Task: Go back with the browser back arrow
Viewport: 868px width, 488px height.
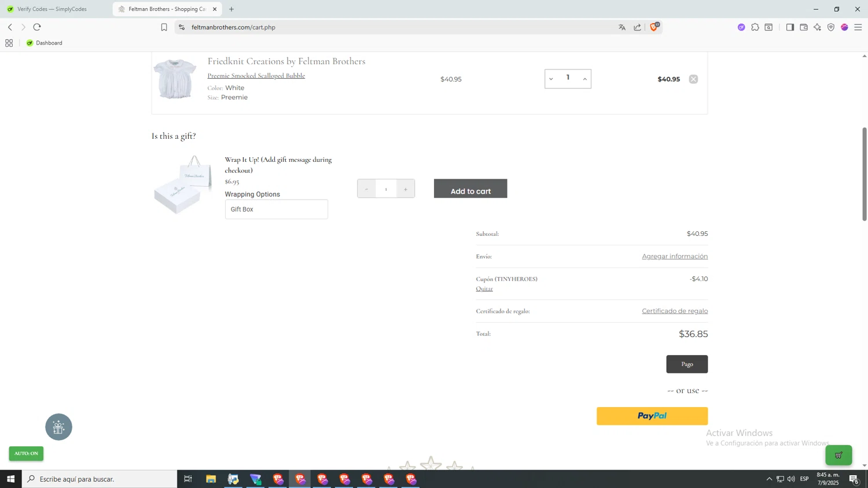Action: pyautogui.click(x=10, y=27)
